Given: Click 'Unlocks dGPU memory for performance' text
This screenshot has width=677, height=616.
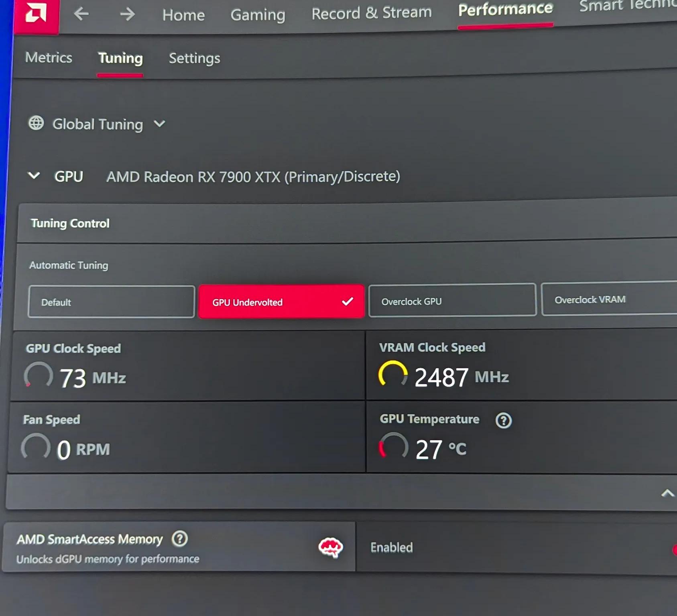Looking at the screenshot, I should coord(108,559).
